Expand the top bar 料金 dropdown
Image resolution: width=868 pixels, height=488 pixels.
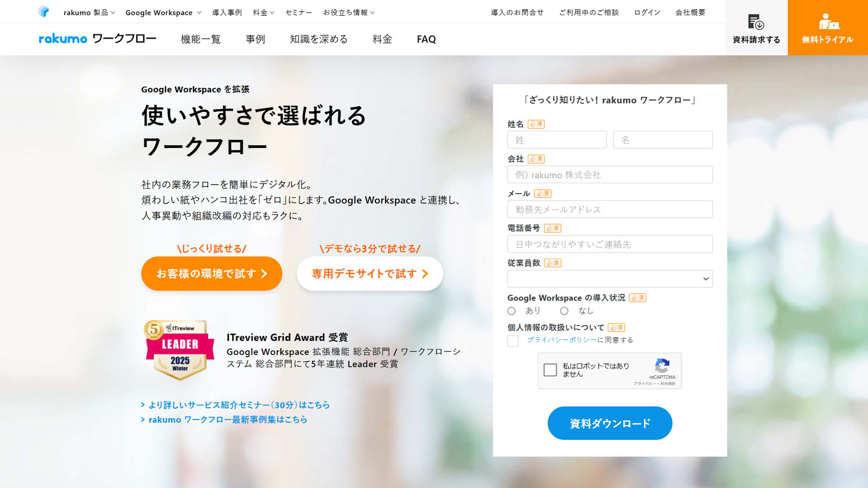tap(264, 12)
